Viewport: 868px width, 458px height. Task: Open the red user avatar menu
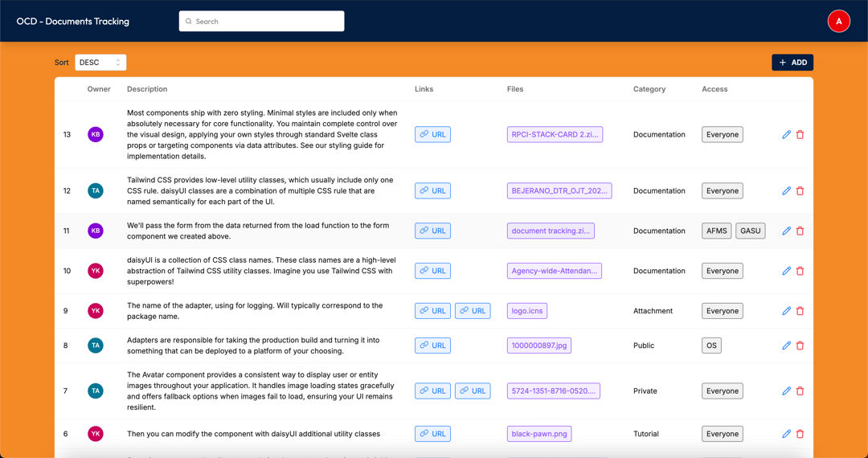[838, 21]
